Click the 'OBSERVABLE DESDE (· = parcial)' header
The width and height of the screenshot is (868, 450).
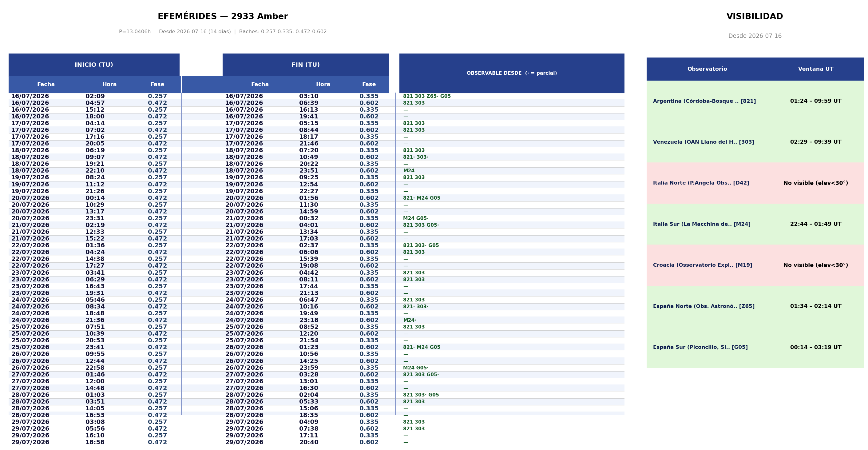[512, 73]
